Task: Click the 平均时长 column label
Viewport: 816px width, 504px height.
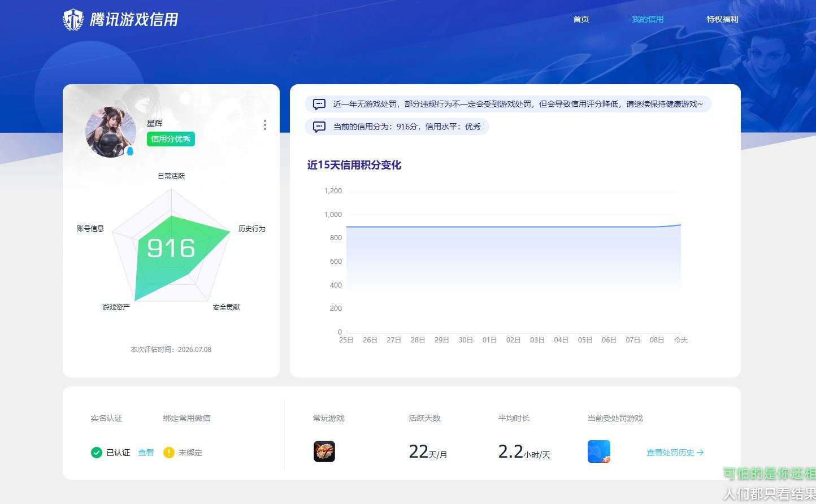Action: 514,419
